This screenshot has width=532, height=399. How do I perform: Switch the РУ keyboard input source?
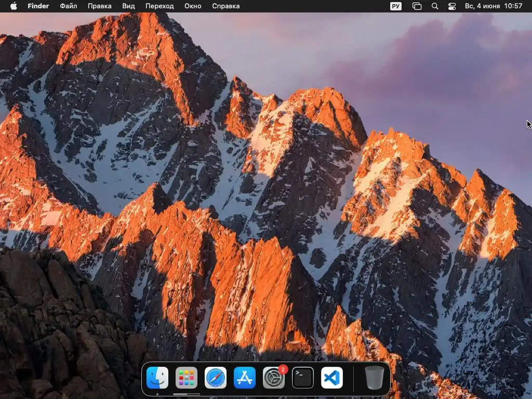[395, 6]
